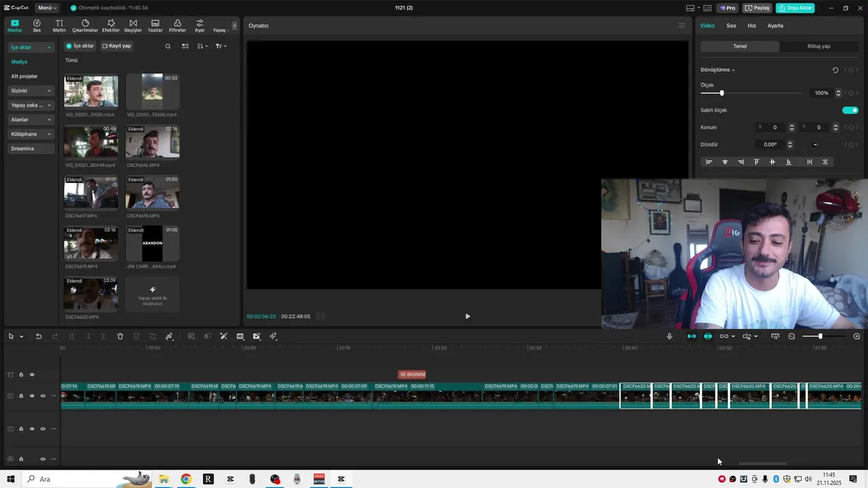
Task: Hide the main video track with eye icon
Action: point(32,396)
